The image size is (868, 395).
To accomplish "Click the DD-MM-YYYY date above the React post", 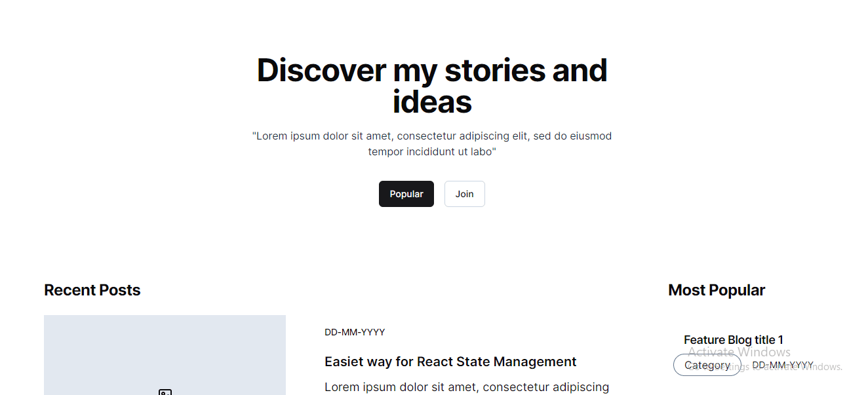I will (x=355, y=332).
